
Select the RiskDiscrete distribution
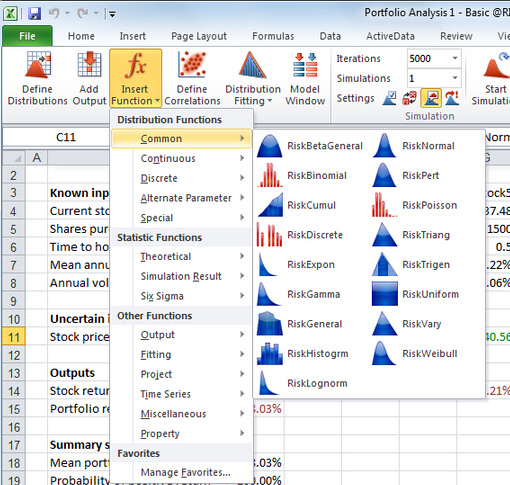pos(300,235)
